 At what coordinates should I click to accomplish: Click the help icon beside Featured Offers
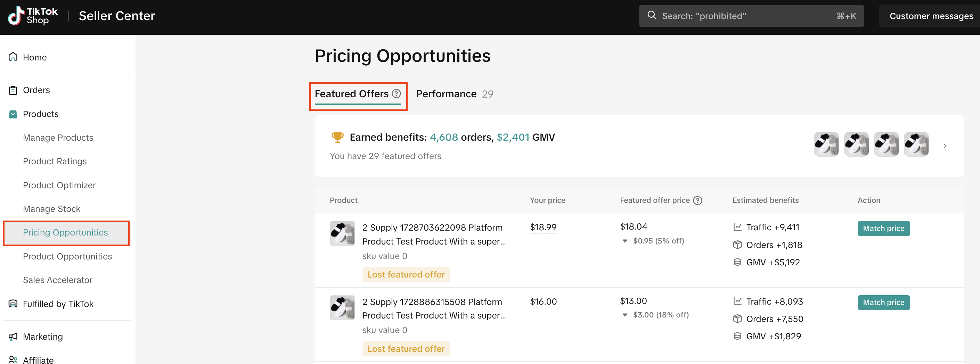pos(397,93)
